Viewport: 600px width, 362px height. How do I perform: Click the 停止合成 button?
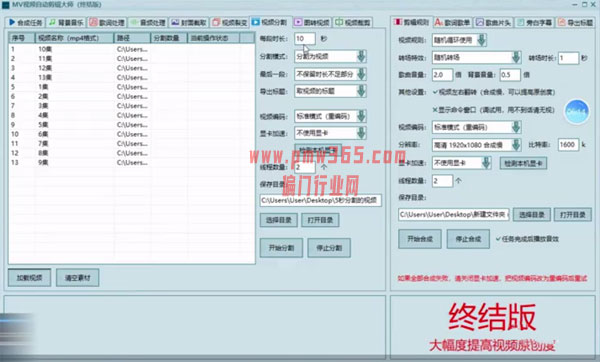(468, 239)
